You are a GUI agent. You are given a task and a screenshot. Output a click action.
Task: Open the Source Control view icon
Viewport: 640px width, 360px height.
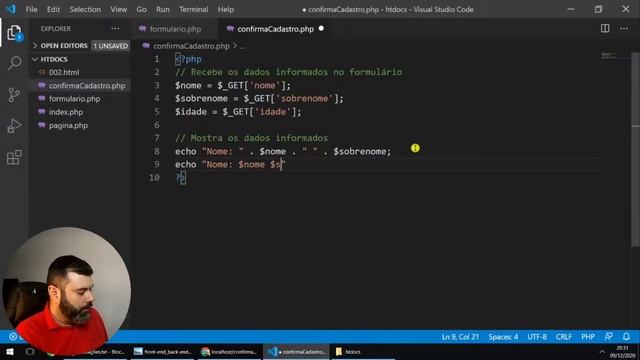pos(14,95)
